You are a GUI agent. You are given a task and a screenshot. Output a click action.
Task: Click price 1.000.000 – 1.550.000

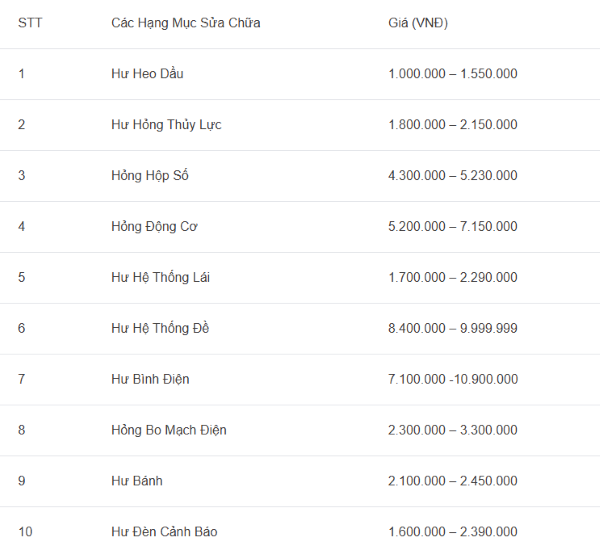pos(453,73)
